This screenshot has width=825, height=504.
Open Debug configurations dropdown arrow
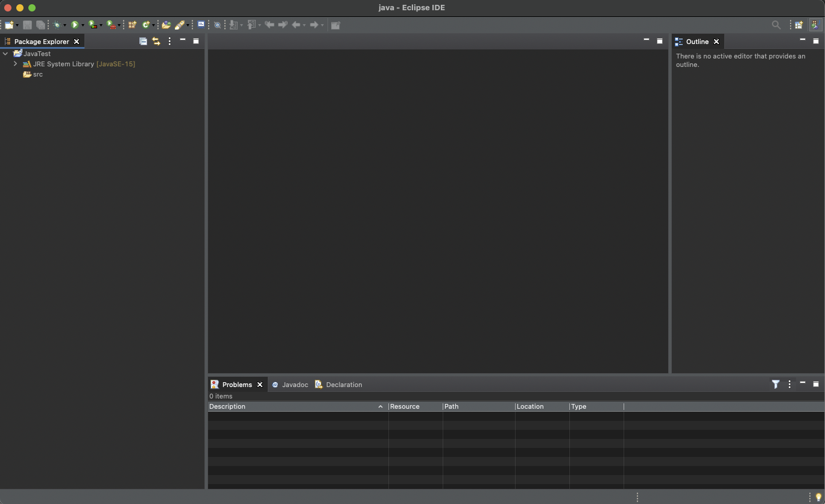click(65, 25)
